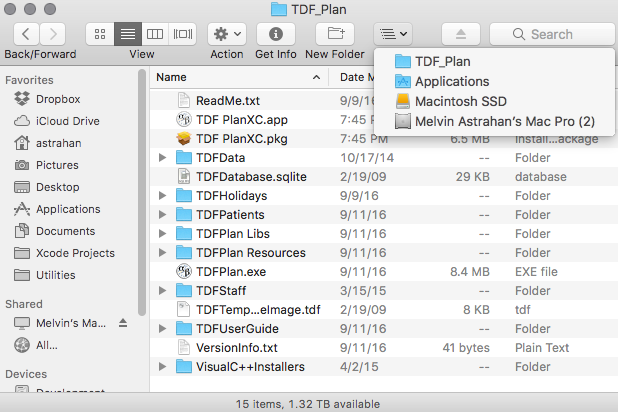Click the Get Info button
Screen dimensions: 618x412
(x=275, y=34)
